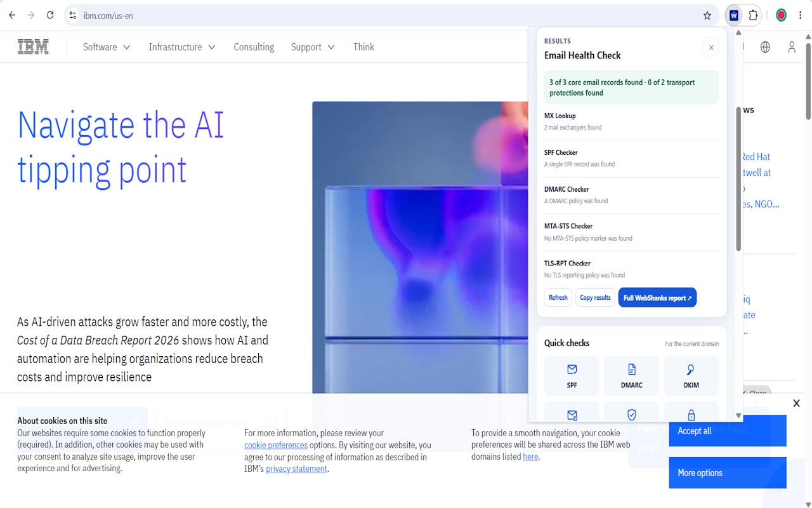Run the DMARC quick check tile
The width and height of the screenshot is (812, 508).
point(631,377)
